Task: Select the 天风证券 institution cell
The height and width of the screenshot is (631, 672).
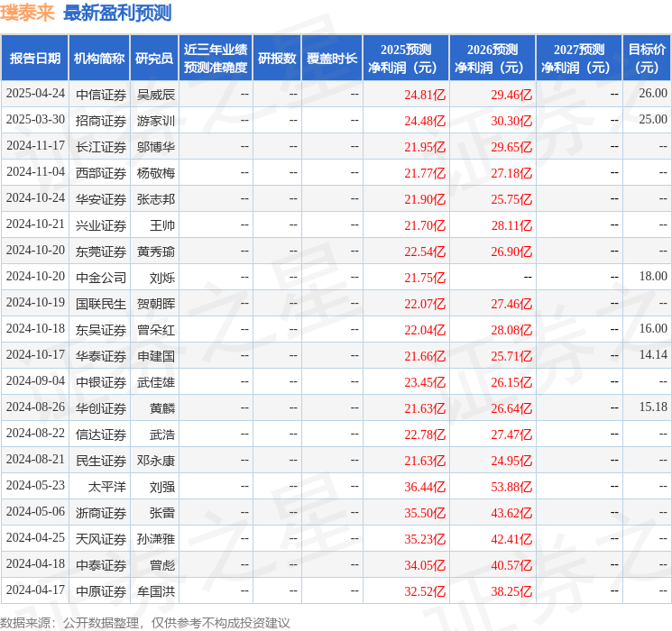Action: pyautogui.click(x=101, y=538)
